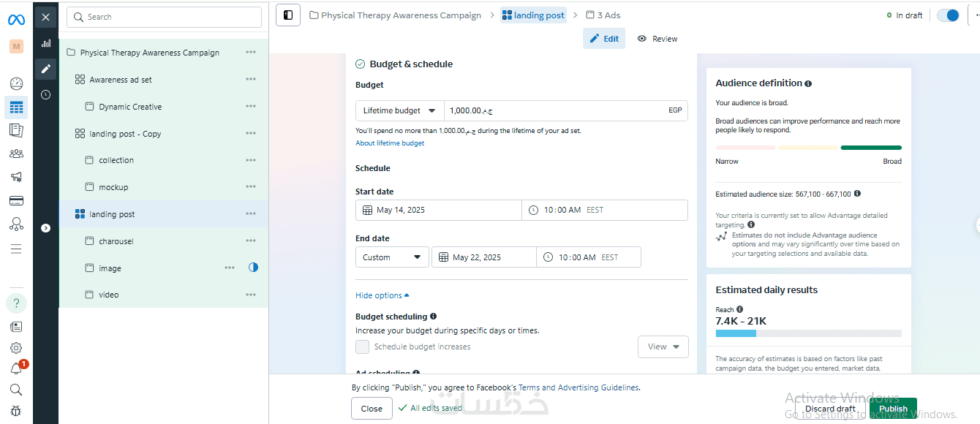
Task: Open the settings gear icon
Action: pos(16,348)
